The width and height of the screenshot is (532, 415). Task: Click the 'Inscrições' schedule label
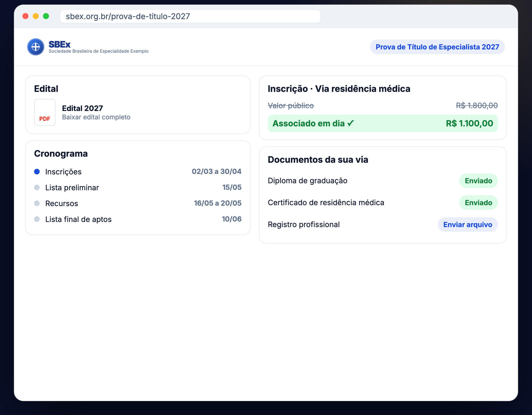(63, 172)
